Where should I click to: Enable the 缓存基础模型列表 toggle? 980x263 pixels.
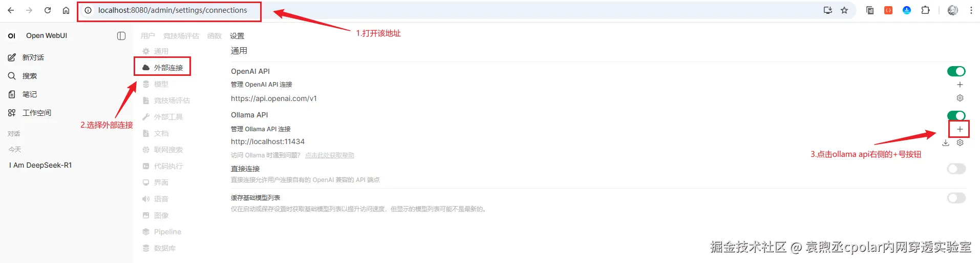(x=956, y=198)
